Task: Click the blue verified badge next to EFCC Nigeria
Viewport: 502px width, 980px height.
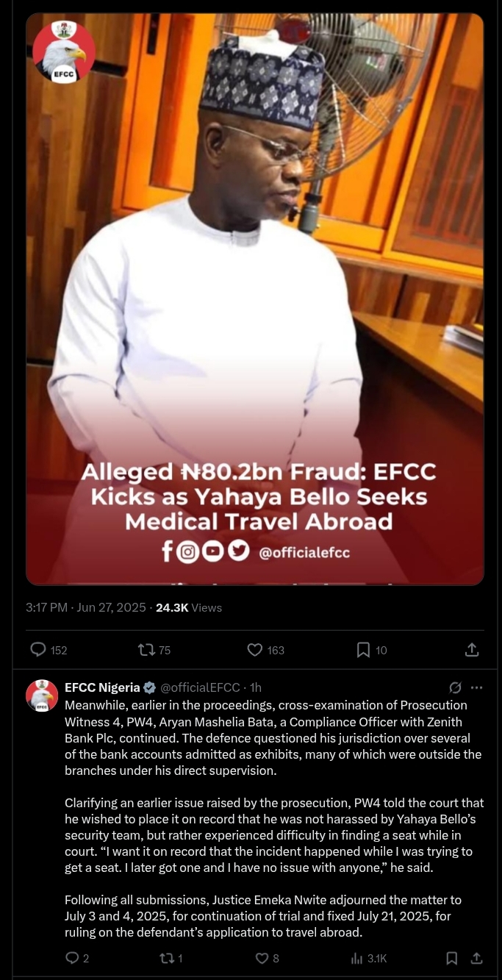Action: coord(150,688)
